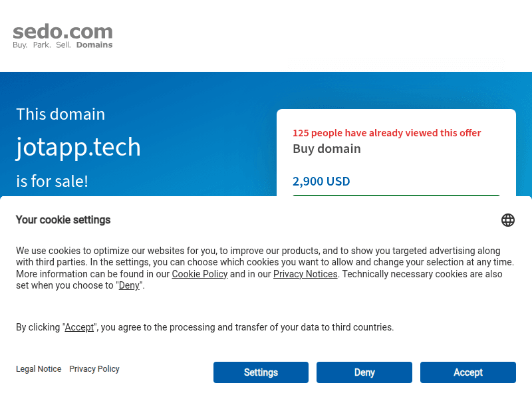Click the Buy domain heading
This screenshot has width=532, height=399.
pyautogui.click(x=327, y=149)
